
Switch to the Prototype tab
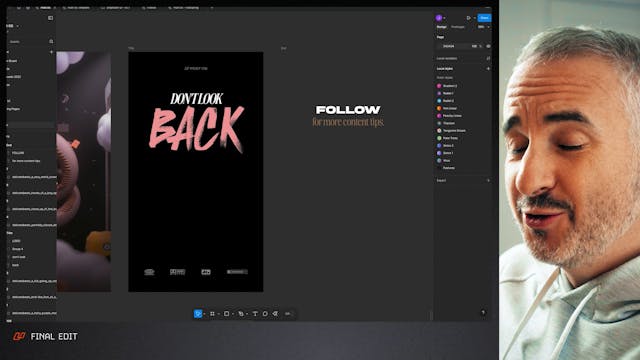458,27
